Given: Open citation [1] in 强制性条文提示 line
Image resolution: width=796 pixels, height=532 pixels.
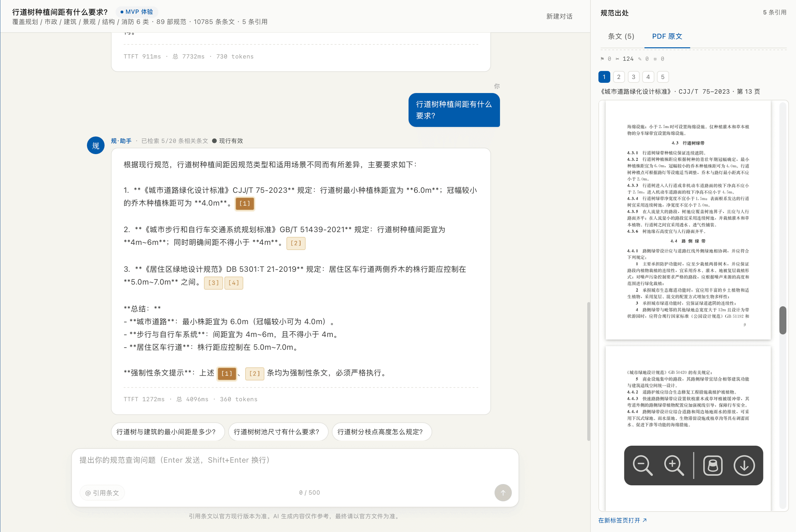Looking at the screenshot, I should 227,373.
